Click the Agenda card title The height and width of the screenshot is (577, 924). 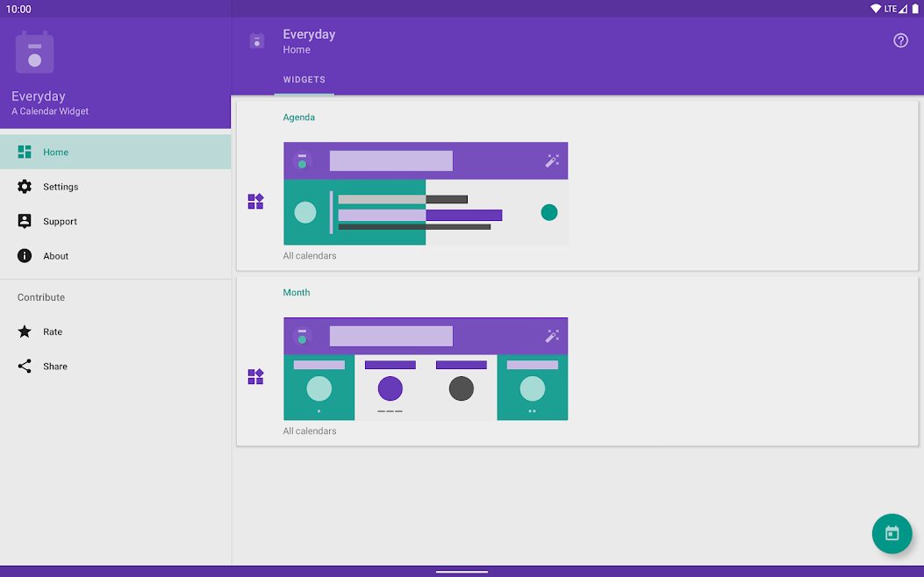pyautogui.click(x=298, y=118)
